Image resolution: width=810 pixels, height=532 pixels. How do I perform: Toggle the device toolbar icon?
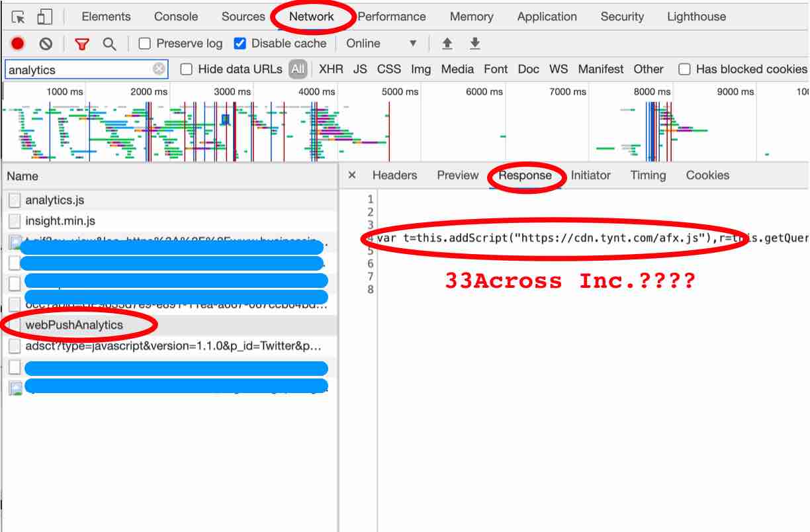coord(44,17)
